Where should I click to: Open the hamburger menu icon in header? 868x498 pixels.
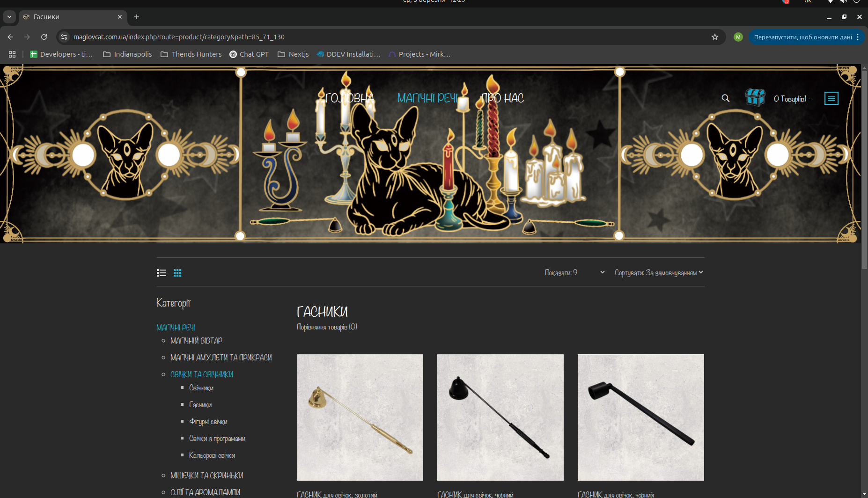[831, 98]
